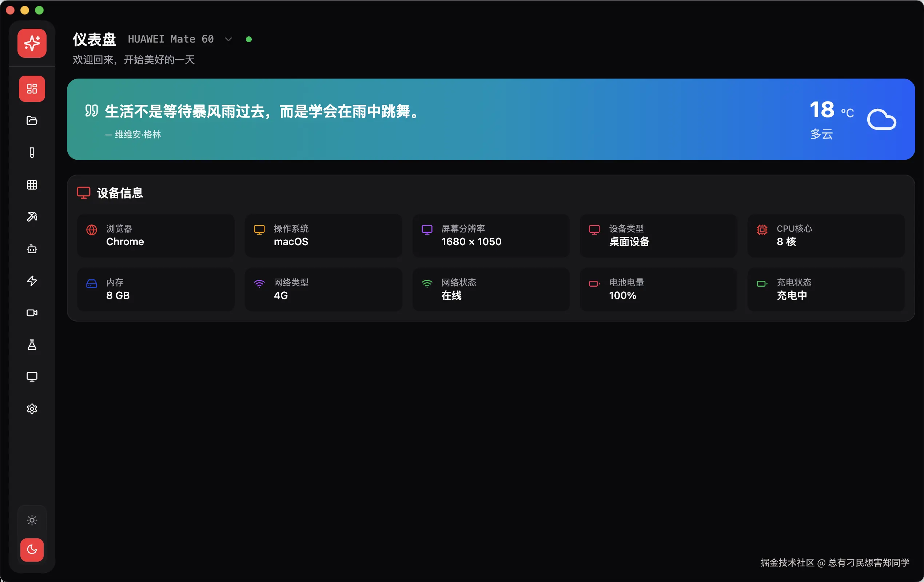Image resolution: width=924 pixels, height=582 pixels.
Task: Open the robot sidebar icon
Action: (x=32, y=249)
